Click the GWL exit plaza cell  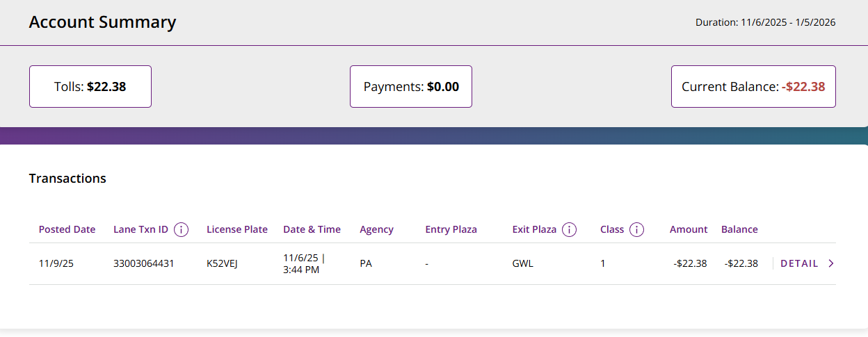[522, 264]
